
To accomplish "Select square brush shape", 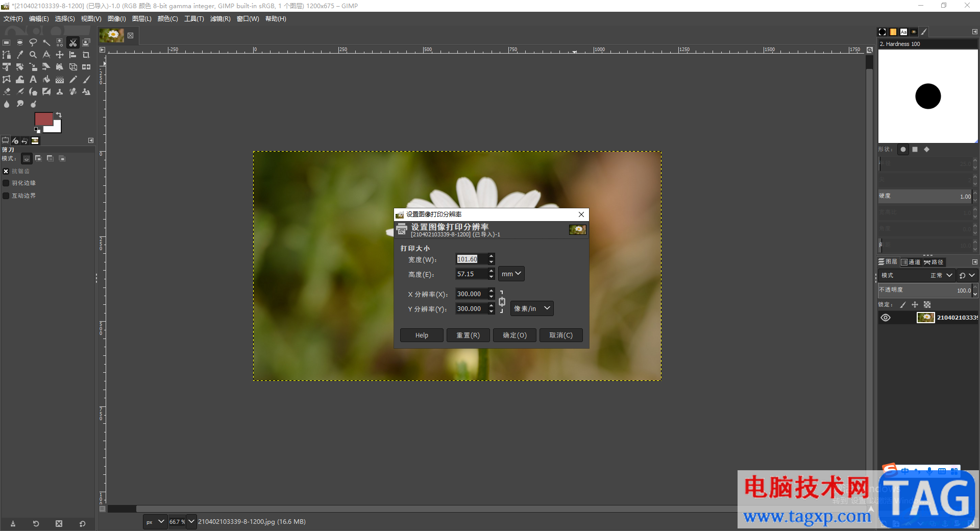I will [915, 150].
